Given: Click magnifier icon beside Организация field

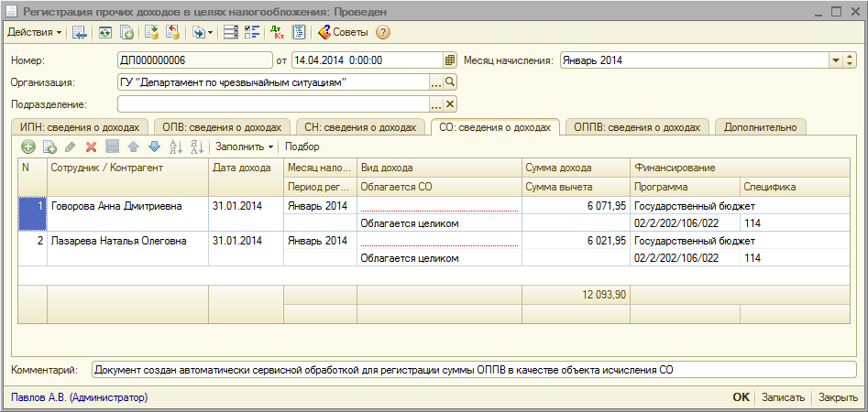Looking at the screenshot, I should [450, 82].
